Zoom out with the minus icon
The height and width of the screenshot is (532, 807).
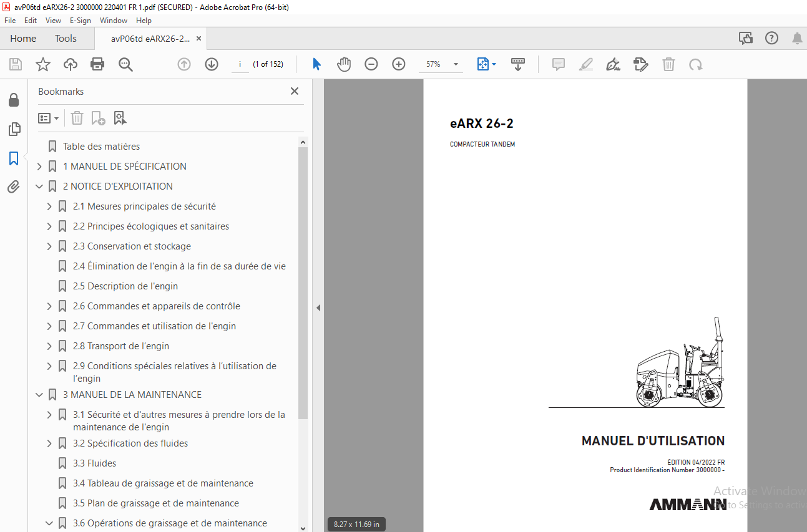pos(371,64)
